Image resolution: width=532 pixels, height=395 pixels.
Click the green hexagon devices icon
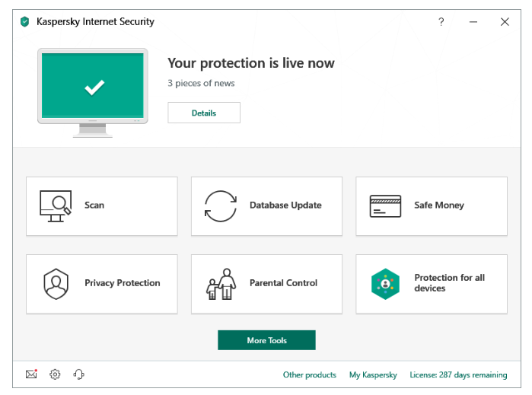[x=385, y=283]
